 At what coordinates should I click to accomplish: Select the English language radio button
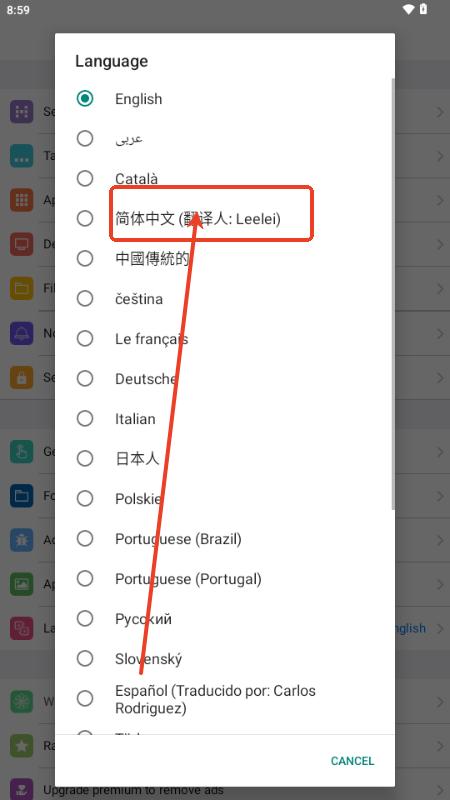pyautogui.click(x=85, y=98)
